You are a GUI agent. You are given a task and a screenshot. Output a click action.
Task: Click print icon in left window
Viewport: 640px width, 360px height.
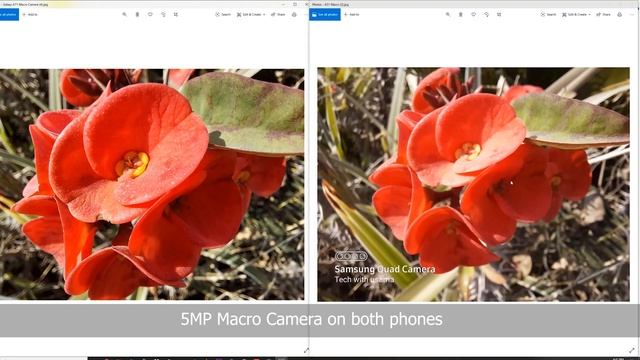click(x=294, y=14)
